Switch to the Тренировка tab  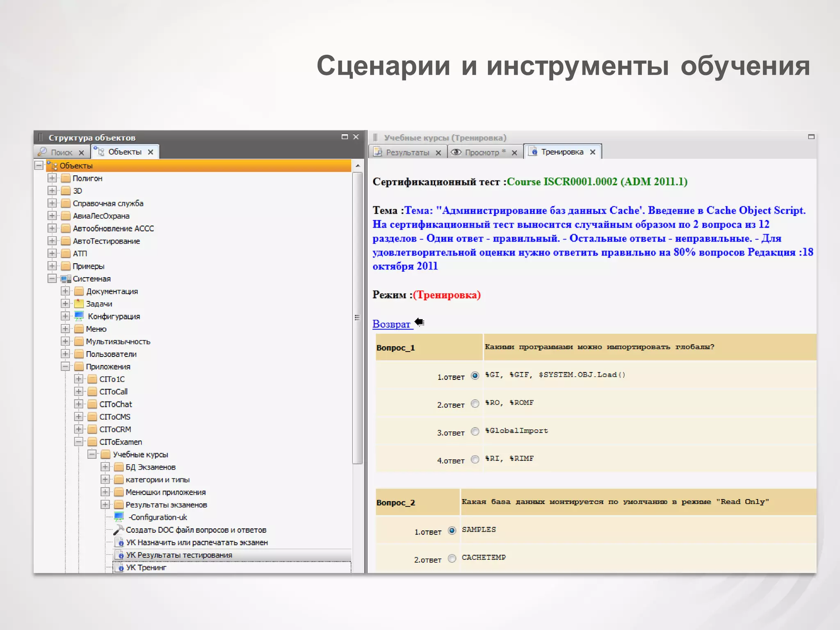pyautogui.click(x=562, y=152)
